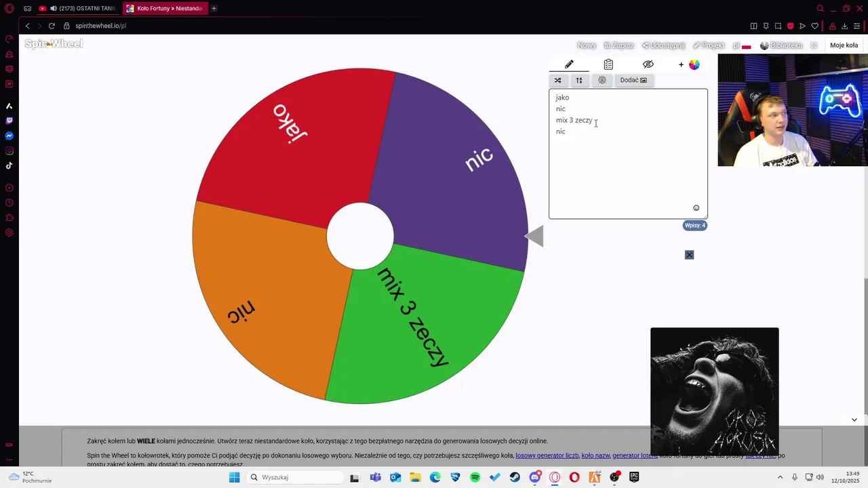Viewport: 868px width, 488px height.
Task: Switch to the results clipboard tab
Action: click(608, 64)
